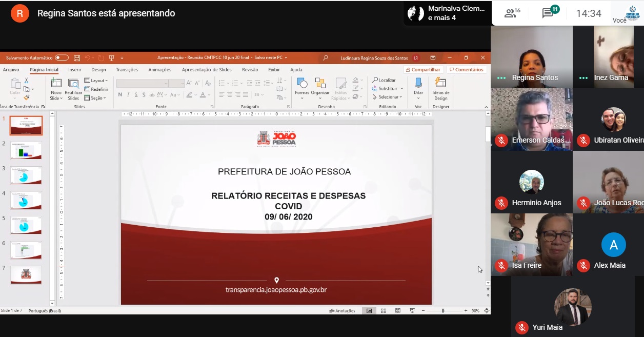This screenshot has width=644, height=337.
Task: Click the zoom slider handle
Action: 443,311
